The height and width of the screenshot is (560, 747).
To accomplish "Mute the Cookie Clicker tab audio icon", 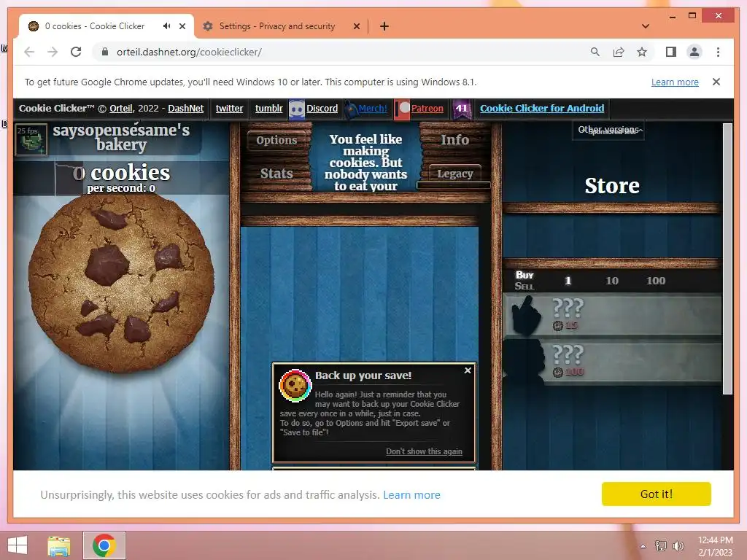I will [167, 26].
